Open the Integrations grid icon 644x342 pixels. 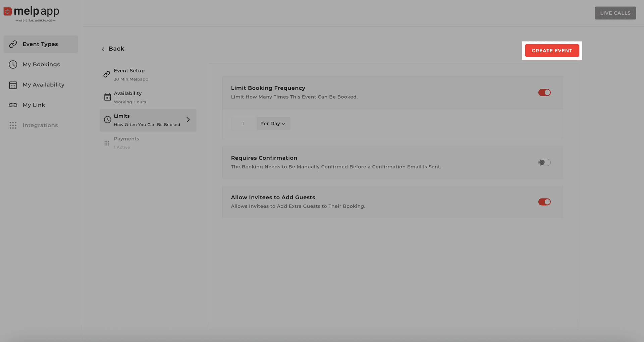pyautogui.click(x=13, y=125)
